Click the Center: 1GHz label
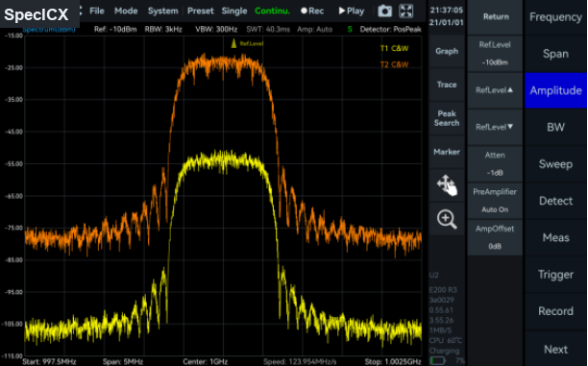The width and height of the screenshot is (588, 366). [x=205, y=362]
